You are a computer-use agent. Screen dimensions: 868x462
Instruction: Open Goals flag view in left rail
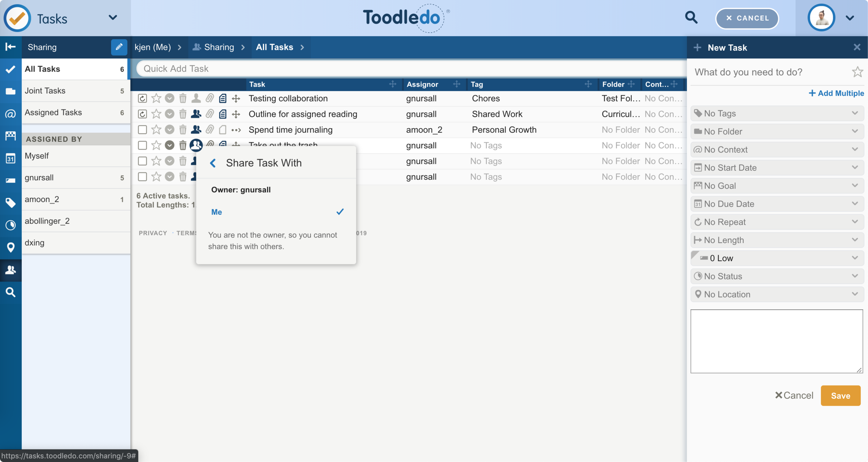click(10, 136)
